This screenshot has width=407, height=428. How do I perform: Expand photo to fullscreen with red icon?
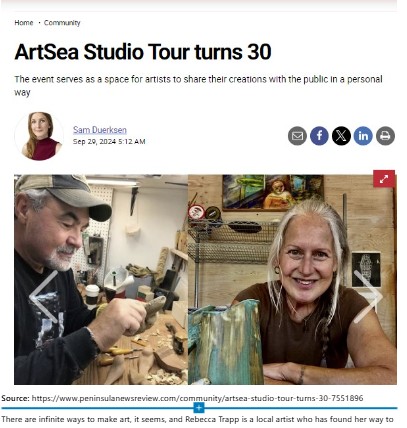click(x=384, y=179)
